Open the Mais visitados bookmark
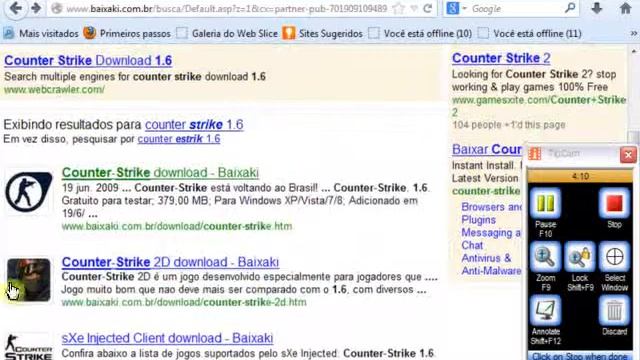The image size is (640, 360). click(41, 33)
